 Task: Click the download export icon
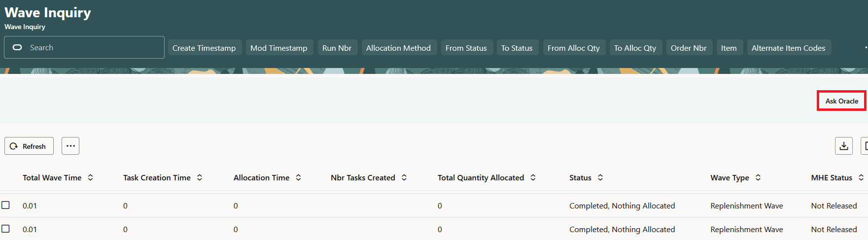[x=843, y=146]
